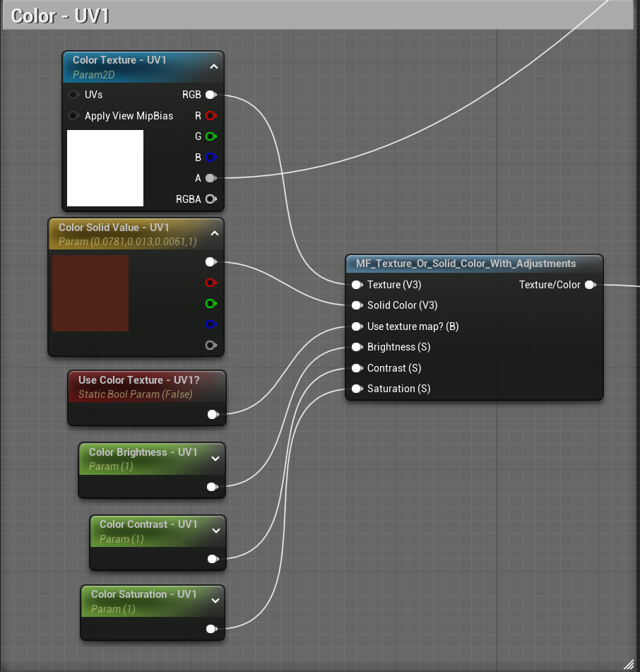Click the Brightness (S) input pin

[357, 347]
